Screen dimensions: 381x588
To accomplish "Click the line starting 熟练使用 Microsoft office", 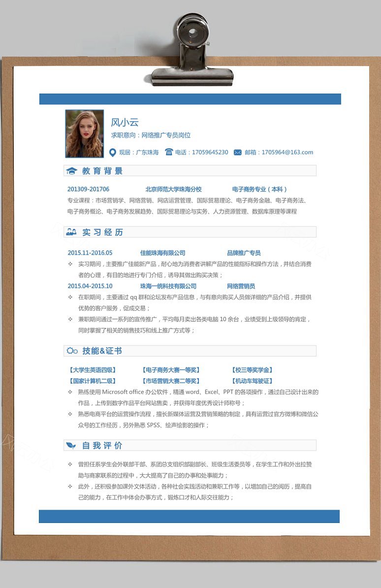I will (x=198, y=392).
